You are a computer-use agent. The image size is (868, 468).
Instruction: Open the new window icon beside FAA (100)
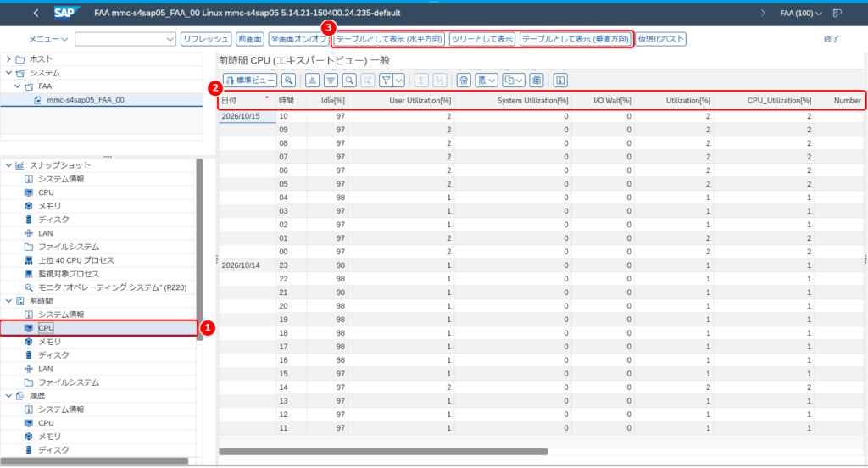click(x=837, y=13)
